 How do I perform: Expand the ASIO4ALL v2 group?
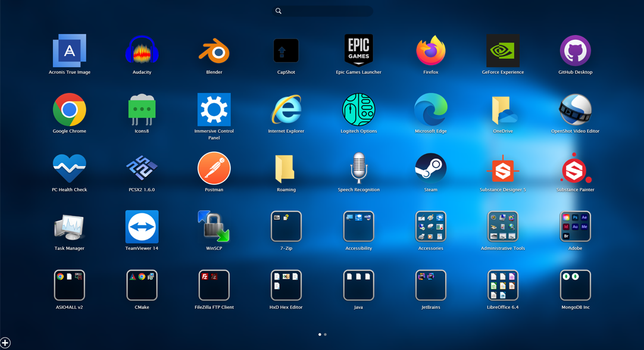click(x=70, y=285)
